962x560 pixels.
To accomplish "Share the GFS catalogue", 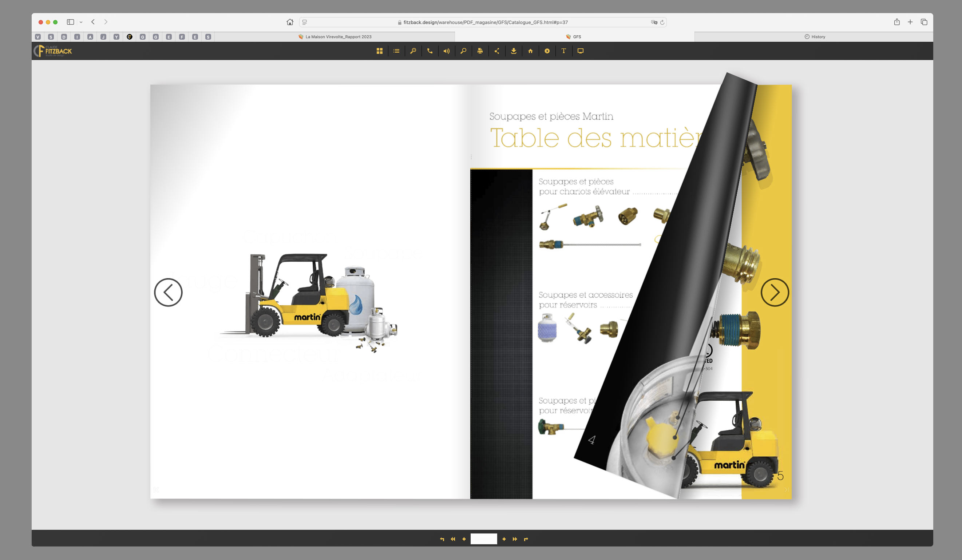I will click(x=497, y=51).
